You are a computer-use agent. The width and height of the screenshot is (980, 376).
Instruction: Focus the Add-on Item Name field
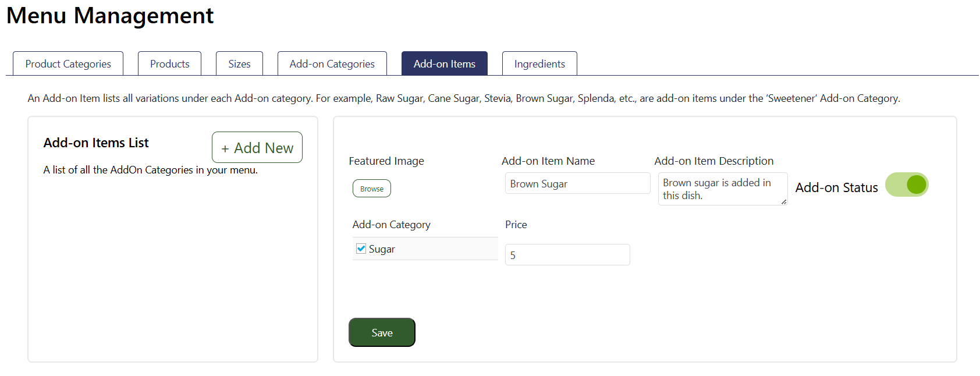pos(577,183)
